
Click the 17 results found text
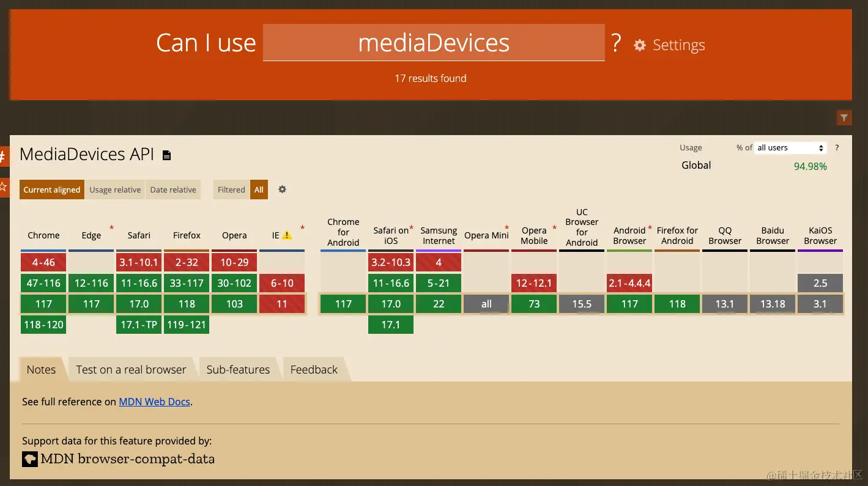tap(430, 78)
